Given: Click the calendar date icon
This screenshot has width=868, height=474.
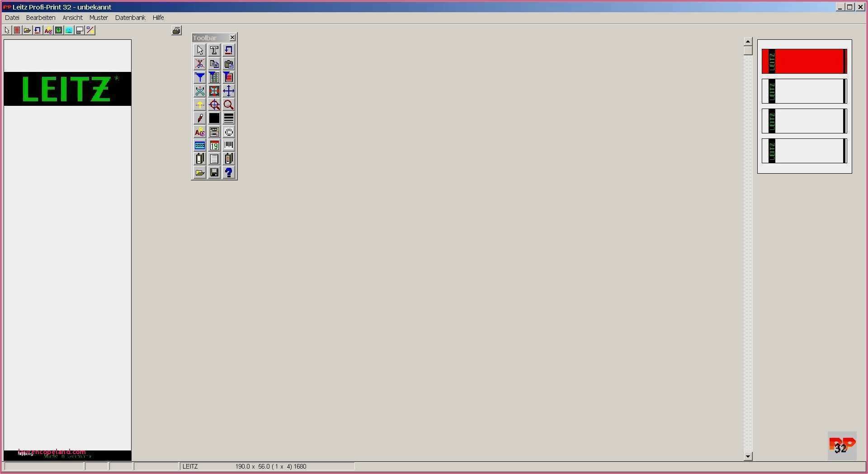Looking at the screenshot, I should pyautogui.click(x=214, y=145).
